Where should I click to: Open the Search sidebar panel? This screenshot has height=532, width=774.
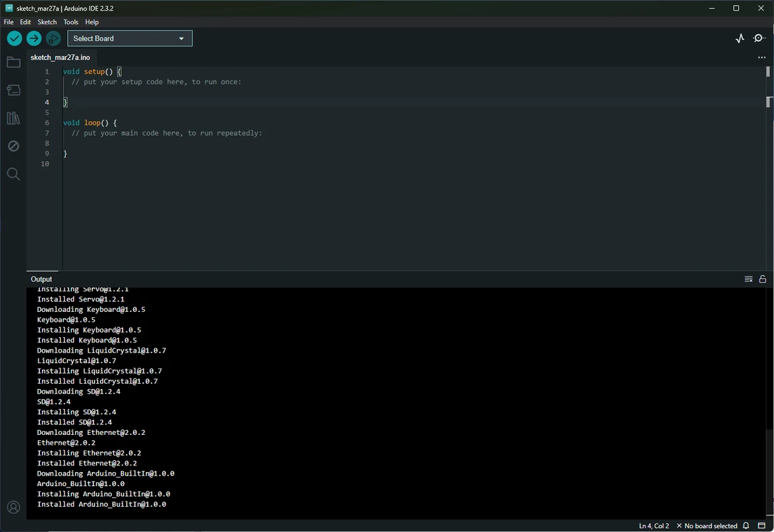(13, 174)
